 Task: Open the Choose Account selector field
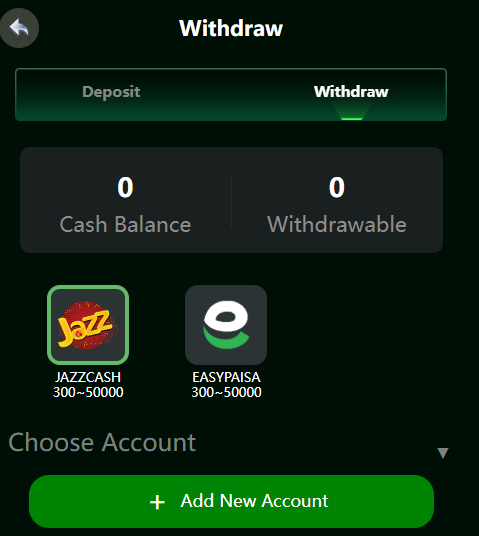click(x=228, y=444)
